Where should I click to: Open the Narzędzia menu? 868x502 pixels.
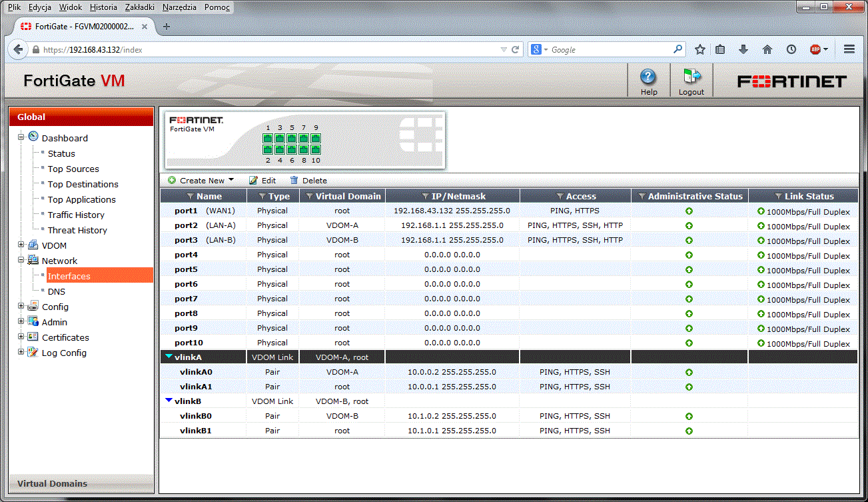click(x=179, y=7)
